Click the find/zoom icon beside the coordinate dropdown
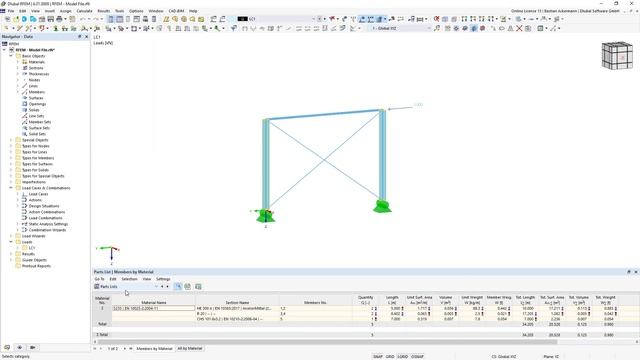Image resolution: width=640 pixels, height=360 pixels. pos(437,28)
